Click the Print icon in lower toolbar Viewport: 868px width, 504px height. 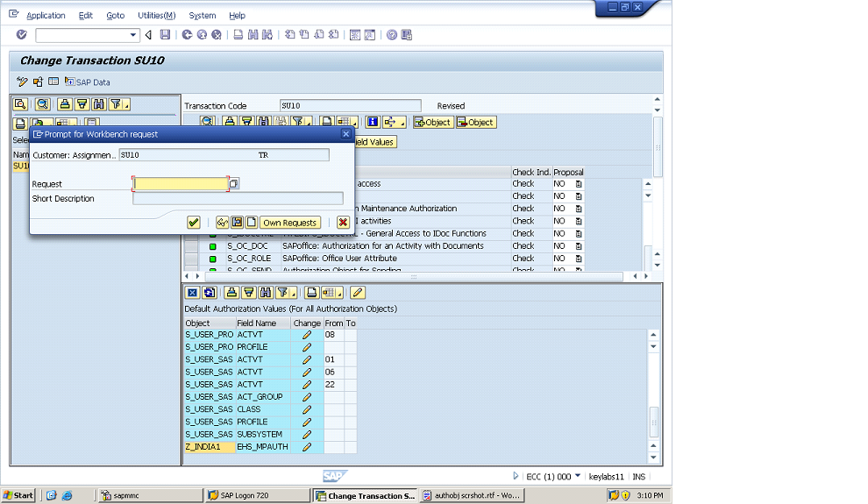point(311,293)
